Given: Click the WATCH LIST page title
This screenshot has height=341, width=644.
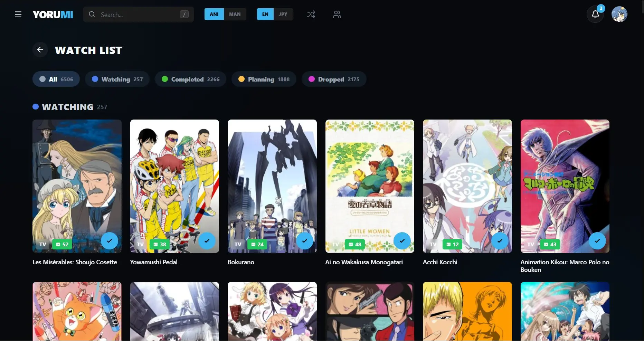Looking at the screenshot, I should [88, 50].
